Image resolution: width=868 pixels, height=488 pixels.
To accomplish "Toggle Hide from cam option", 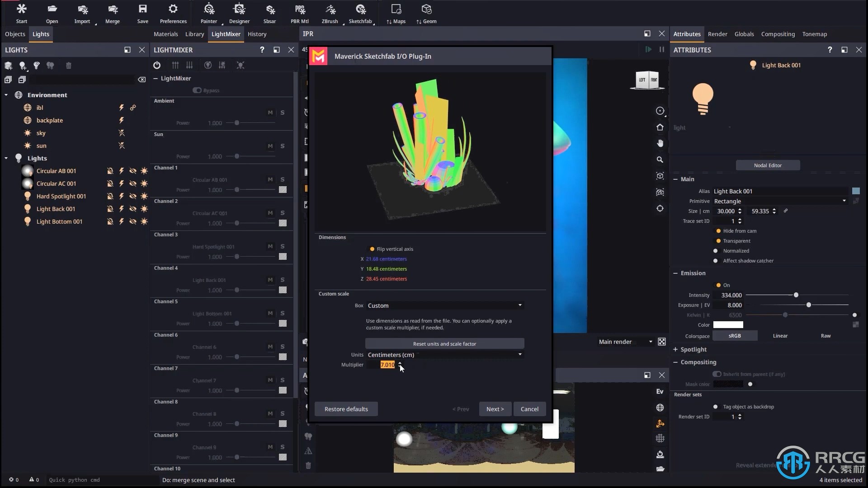I will pyautogui.click(x=718, y=231).
